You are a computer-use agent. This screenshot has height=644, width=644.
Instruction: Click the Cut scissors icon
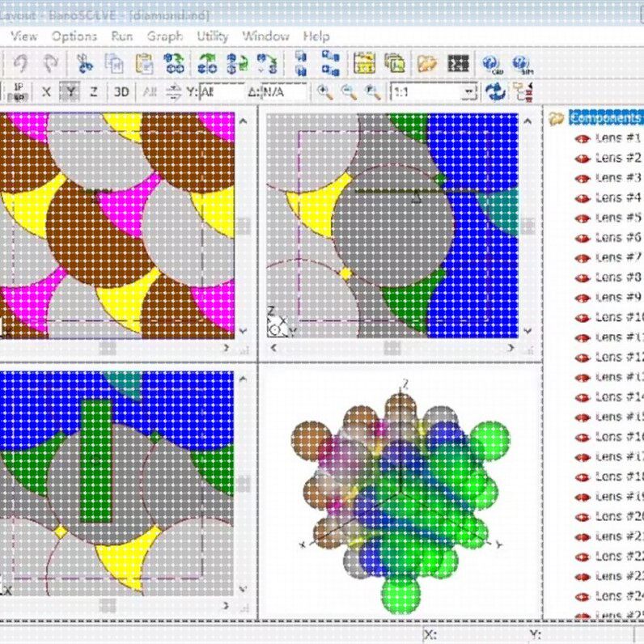pos(84,64)
